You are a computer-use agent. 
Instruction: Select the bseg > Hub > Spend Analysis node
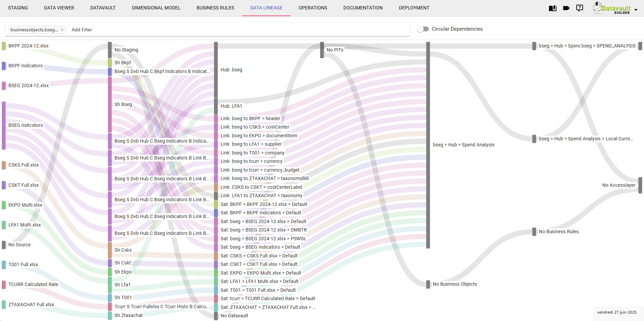(428, 145)
